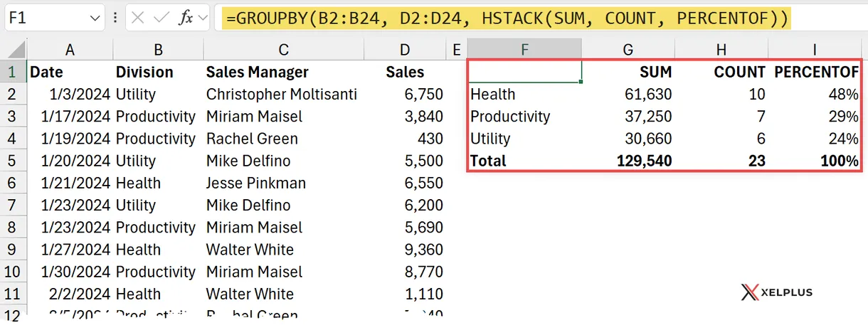The height and width of the screenshot is (325, 868).
Task: Select column D header
Action: pyautogui.click(x=405, y=49)
